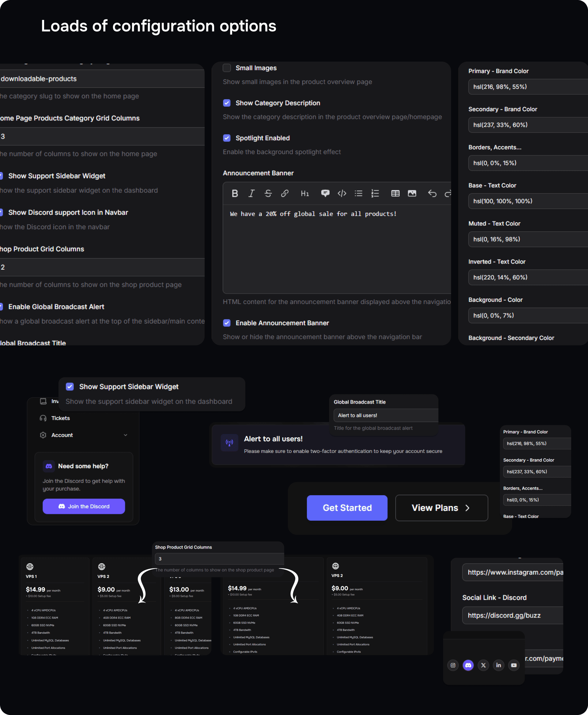Insert an image in the announcement editor

(412, 193)
